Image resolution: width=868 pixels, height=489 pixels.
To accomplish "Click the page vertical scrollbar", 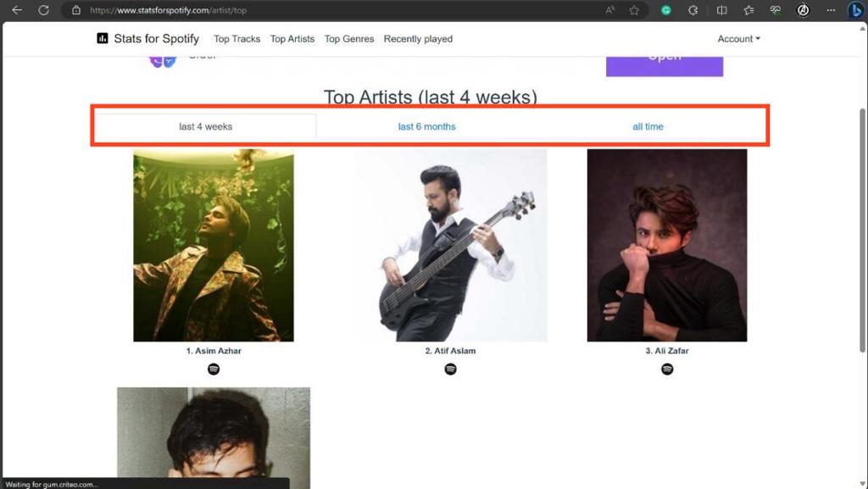I will (x=862, y=230).
